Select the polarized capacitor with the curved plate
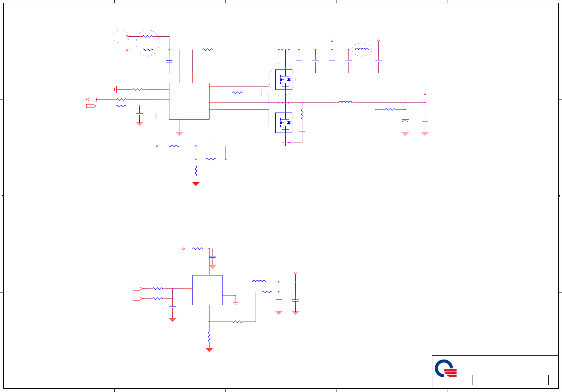562x392 pixels. point(405,121)
